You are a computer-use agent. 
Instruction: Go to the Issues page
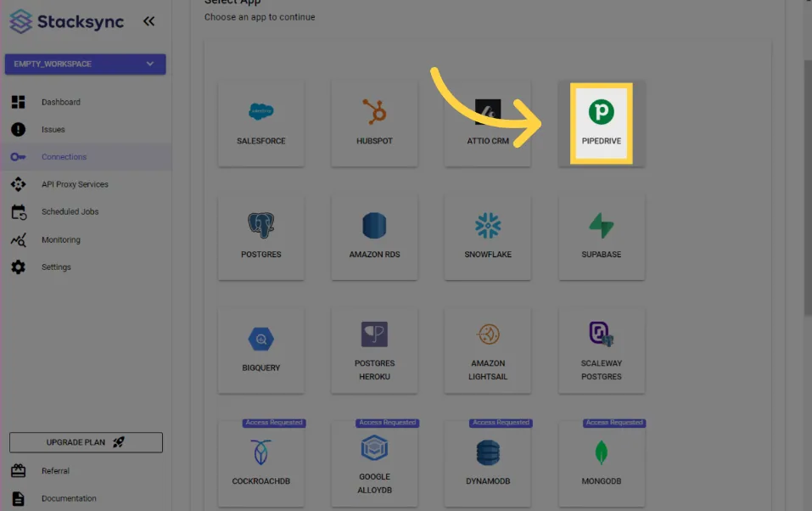(53, 130)
